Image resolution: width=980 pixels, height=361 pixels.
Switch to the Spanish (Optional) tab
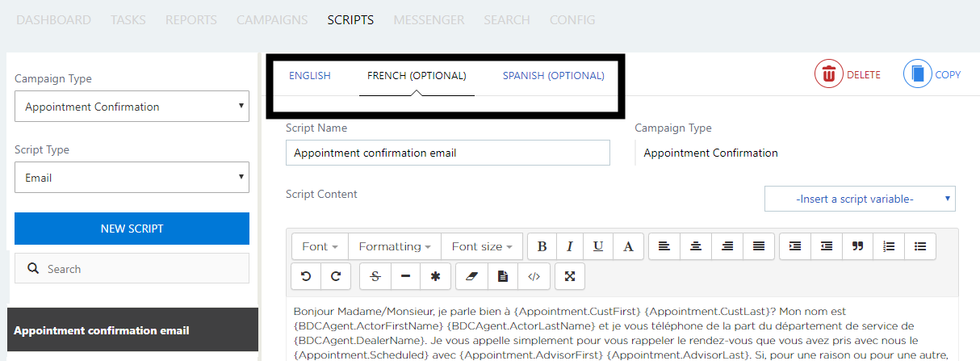coord(553,76)
